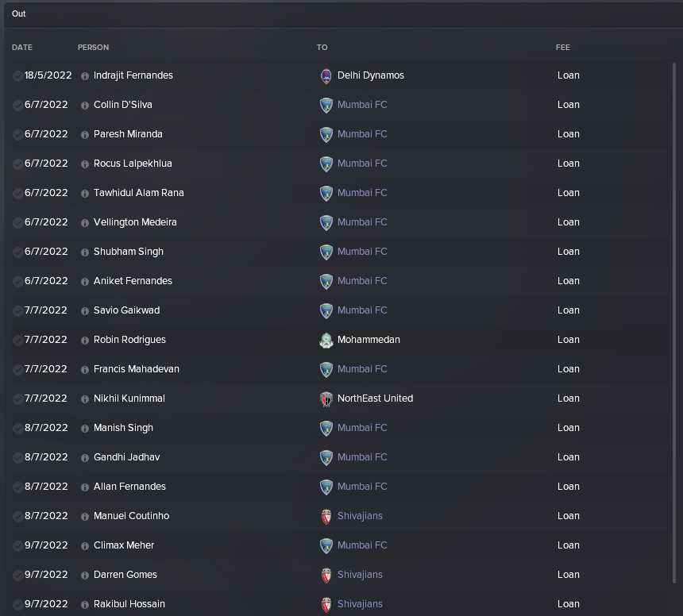
Task: Open info icon next to Robin Rodrigues
Action: pyautogui.click(x=85, y=341)
